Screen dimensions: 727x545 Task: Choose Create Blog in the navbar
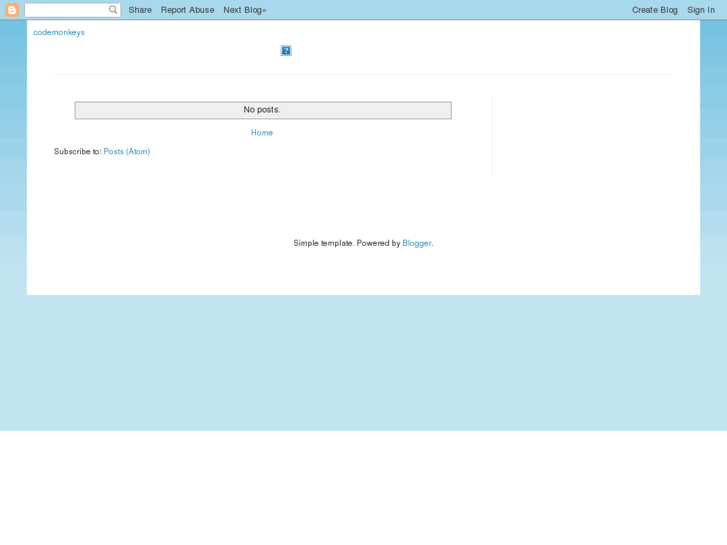coord(655,10)
